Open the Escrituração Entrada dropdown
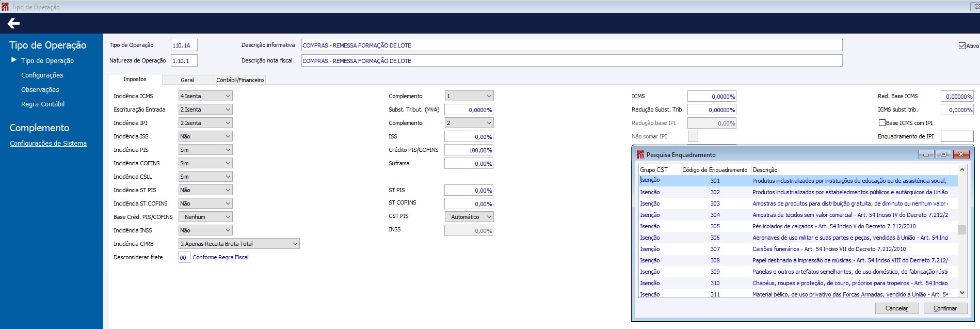 pos(205,109)
